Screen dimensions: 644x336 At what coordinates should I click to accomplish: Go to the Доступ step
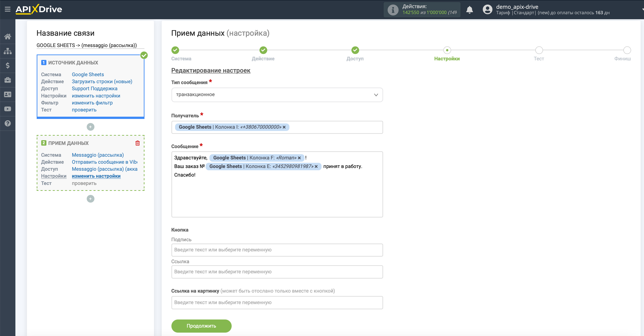tap(355, 50)
